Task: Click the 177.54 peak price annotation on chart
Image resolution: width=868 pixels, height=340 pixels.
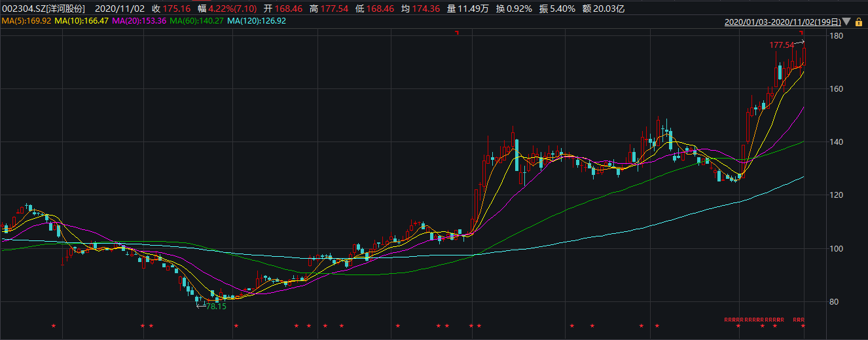Action: click(782, 45)
